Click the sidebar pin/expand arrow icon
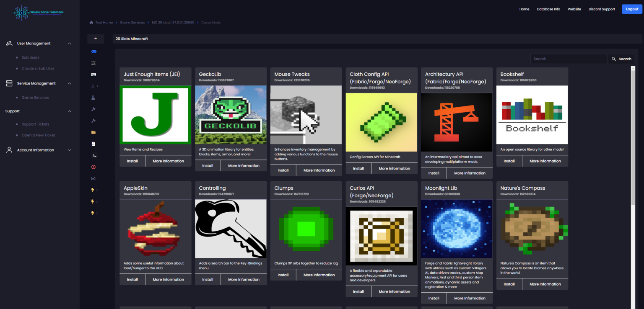The width and height of the screenshot is (644, 309). 95,39
